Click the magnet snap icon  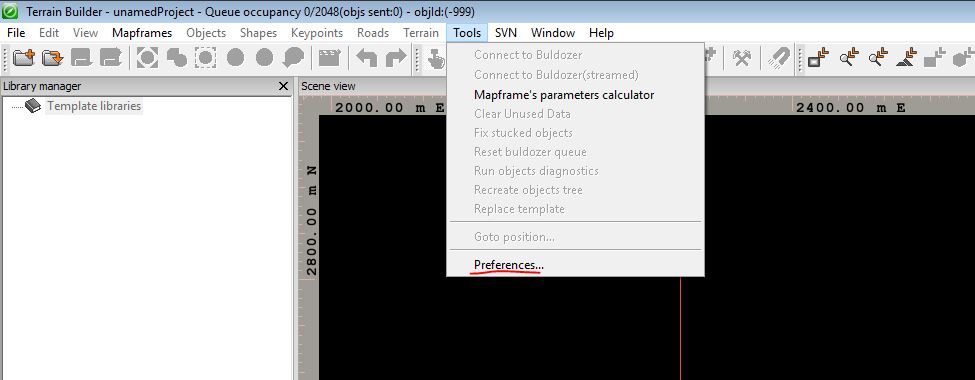778,58
